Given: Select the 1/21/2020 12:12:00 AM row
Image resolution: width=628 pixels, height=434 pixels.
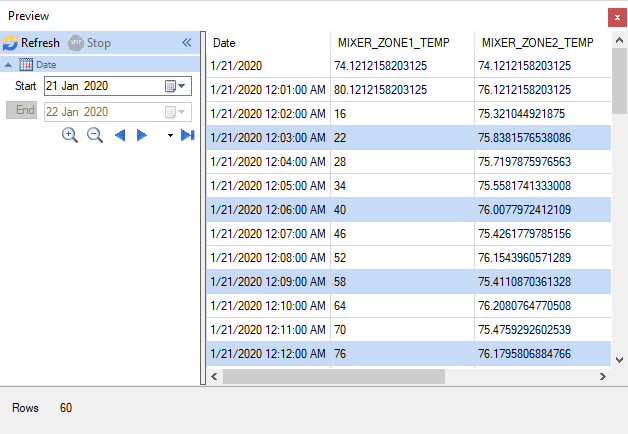Looking at the screenshot, I should point(409,354).
